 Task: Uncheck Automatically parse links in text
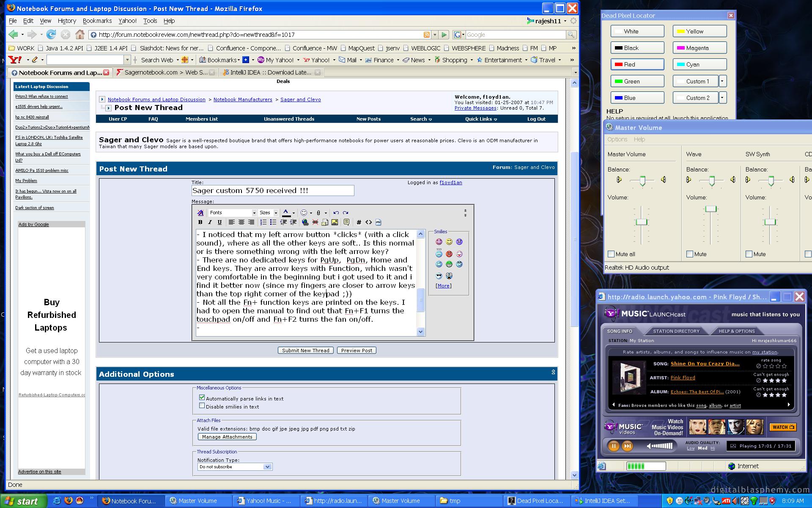(202, 398)
